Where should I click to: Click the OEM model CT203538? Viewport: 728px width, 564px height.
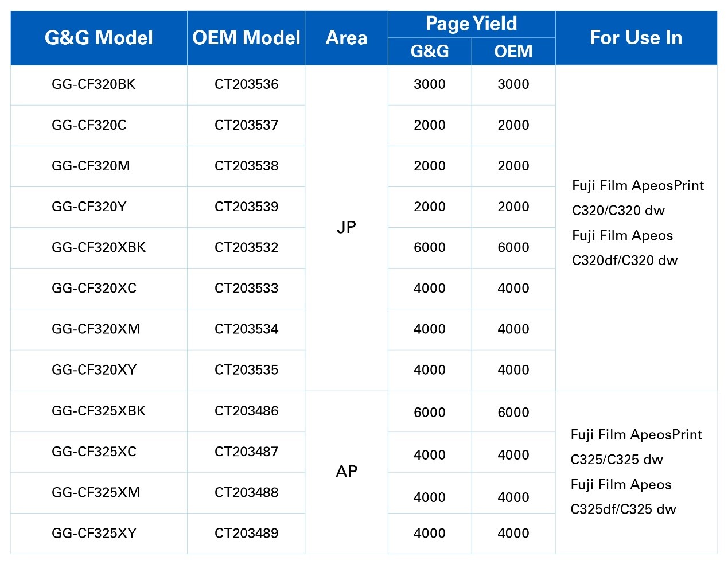(x=247, y=166)
